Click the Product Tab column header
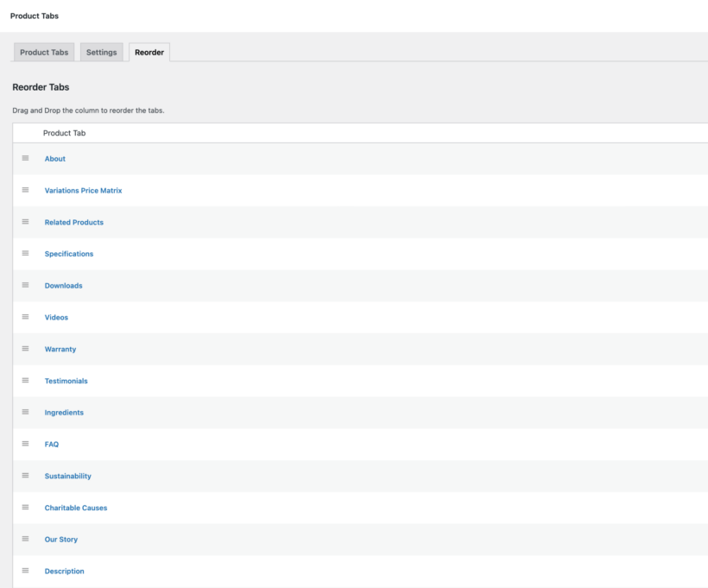Screen dimensions: 708x588 64,133
